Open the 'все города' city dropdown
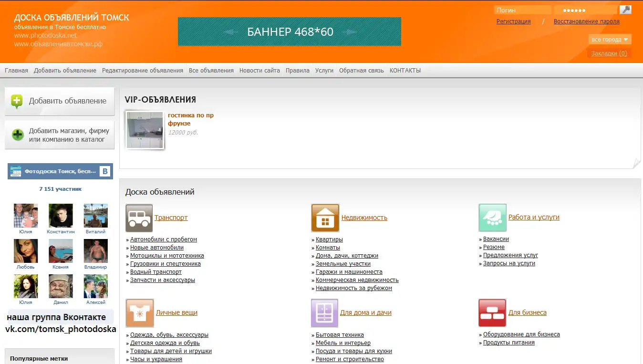The image size is (643, 364). tap(610, 40)
